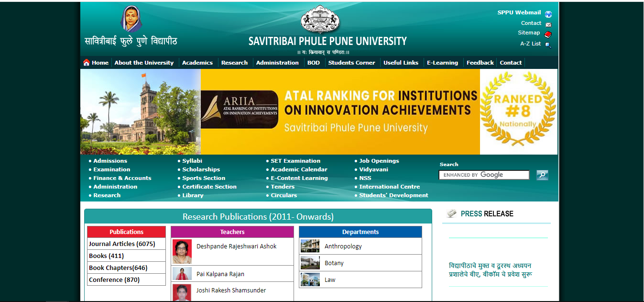This screenshot has width=644, height=302.
Task: Open the Library quick link
Action: tap(193, 195)
